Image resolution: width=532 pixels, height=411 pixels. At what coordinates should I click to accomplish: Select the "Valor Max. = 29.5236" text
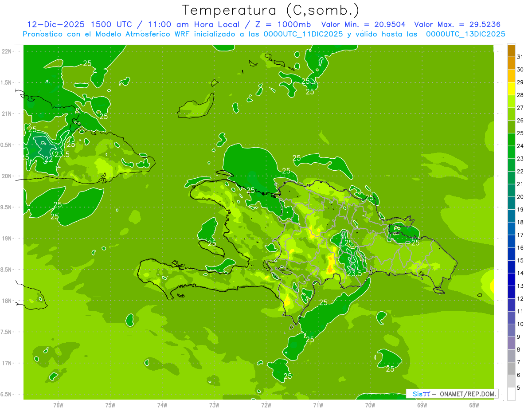click(457, 24)
